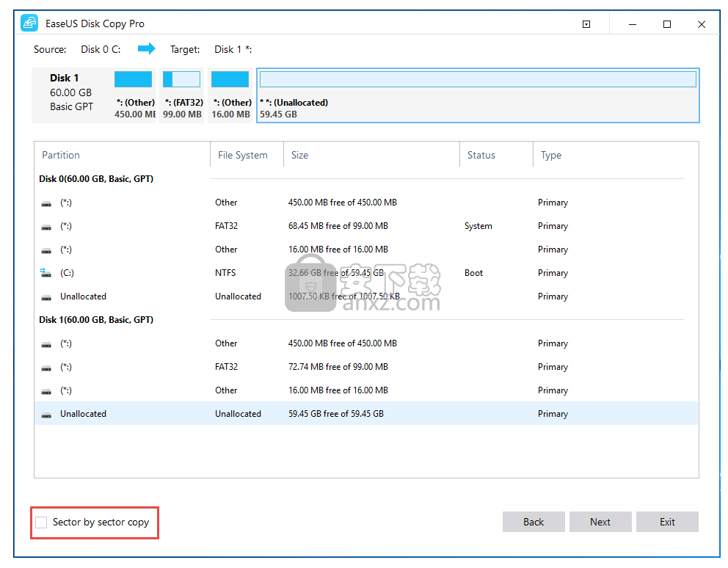Click drive icon of Disk 1 FAT32 72.74 MB row
Viewport: 728px width, 568px height.
click(46, 368)
